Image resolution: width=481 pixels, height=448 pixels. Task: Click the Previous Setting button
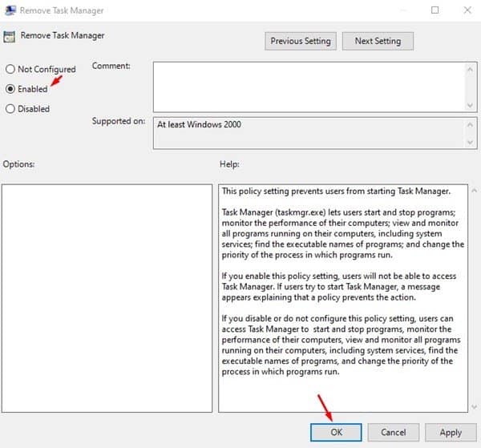[x=301, y=41]
